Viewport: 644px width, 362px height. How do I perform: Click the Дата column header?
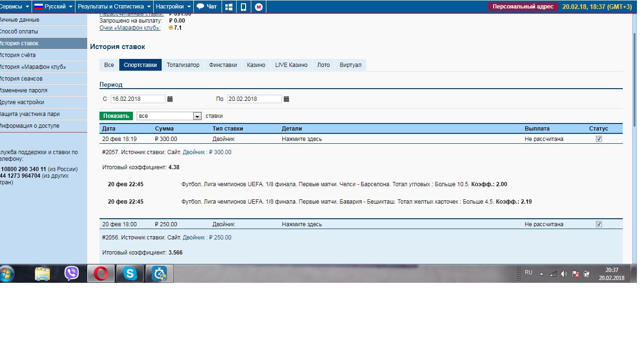[108, 129]
